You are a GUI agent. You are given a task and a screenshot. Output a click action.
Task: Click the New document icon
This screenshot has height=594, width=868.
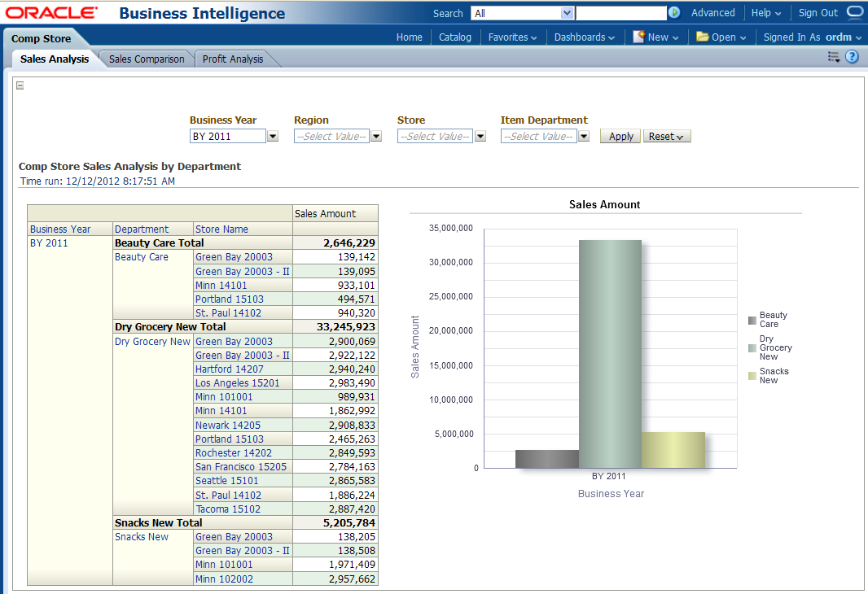coord(639,37)
